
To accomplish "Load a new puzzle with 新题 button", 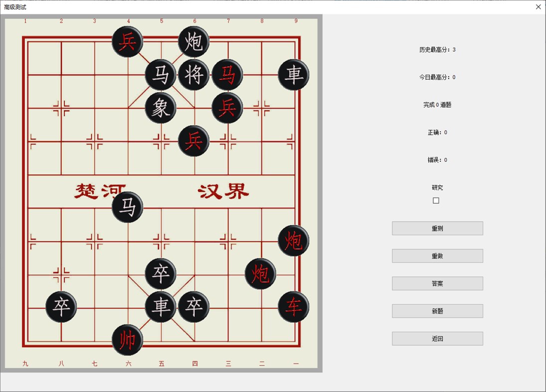I will pyautogui.click(x=437, y=310).
